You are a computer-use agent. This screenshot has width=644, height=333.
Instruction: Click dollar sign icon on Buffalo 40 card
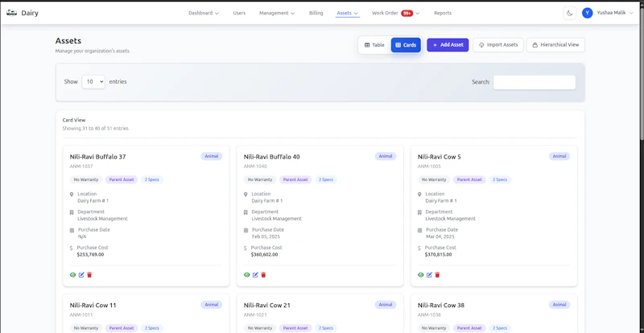click(x=246, y=248)
